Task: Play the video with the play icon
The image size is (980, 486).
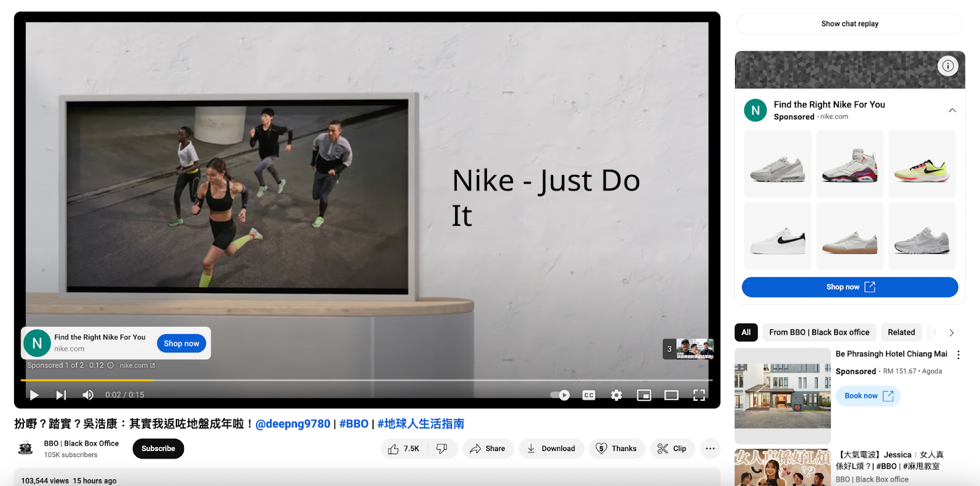Action: [34, 395]
